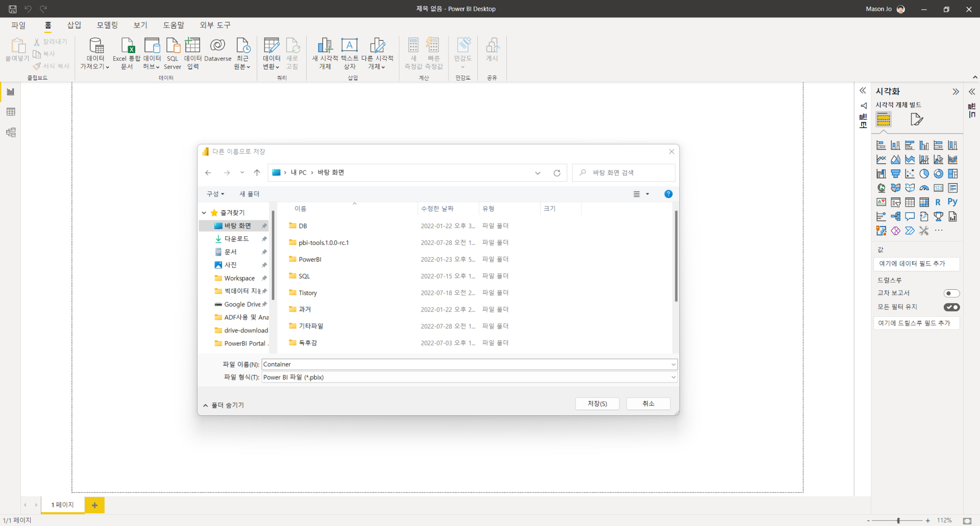This screenshot has width=980, height=526.
Task: Open the format visual paintbrush tab
Action: click(917, 119)
